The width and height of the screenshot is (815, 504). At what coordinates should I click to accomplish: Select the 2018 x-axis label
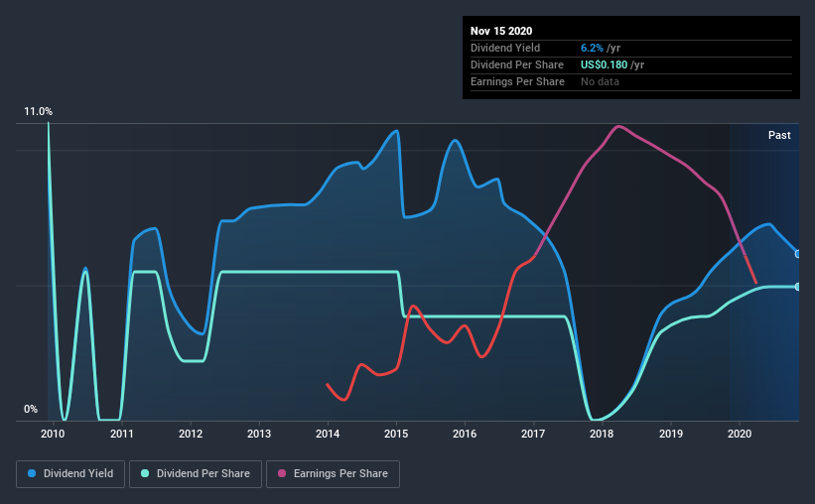point(602,434)
